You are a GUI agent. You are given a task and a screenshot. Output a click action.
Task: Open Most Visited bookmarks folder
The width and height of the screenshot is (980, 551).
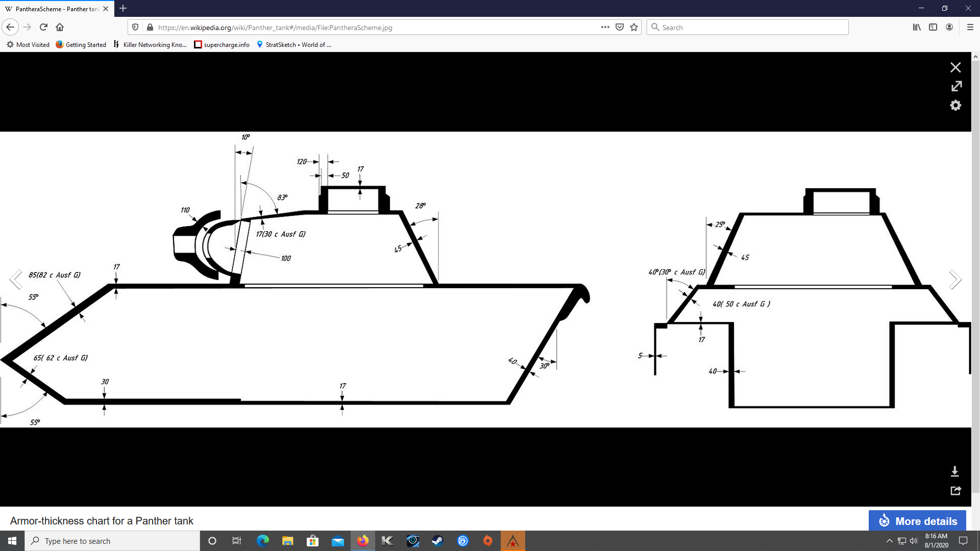click(x=28, y=45)
